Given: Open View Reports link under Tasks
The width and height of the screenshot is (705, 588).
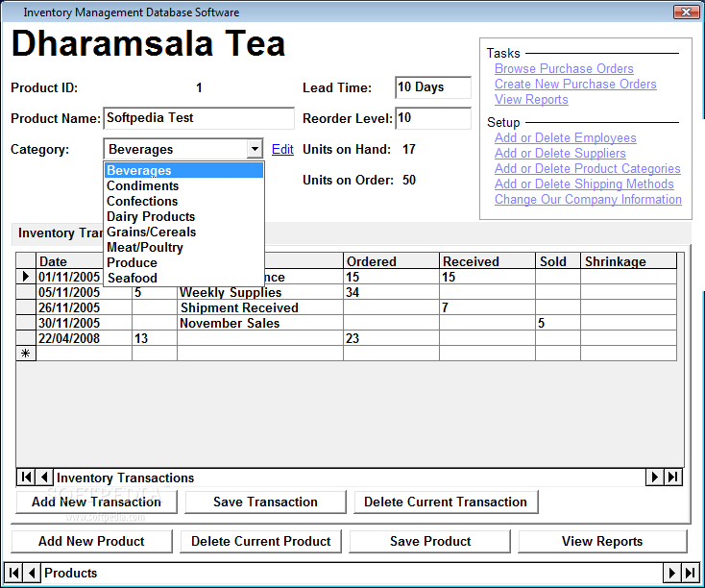Looking at the screenshot, I should click(531, 99).
